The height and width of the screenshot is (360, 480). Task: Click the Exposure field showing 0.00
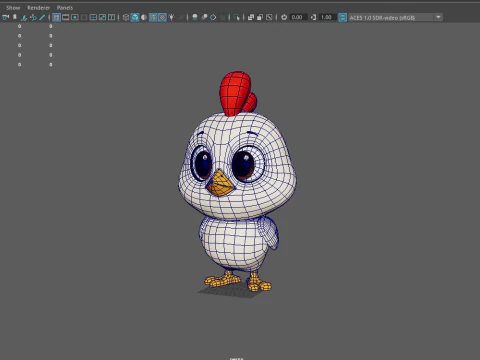pos(298,17)
